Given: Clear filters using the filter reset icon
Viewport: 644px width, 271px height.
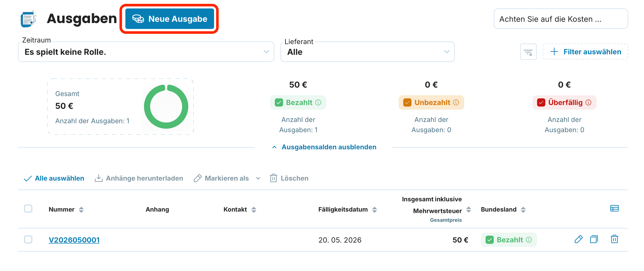Looking at the screenshot, I should point(528,52).
